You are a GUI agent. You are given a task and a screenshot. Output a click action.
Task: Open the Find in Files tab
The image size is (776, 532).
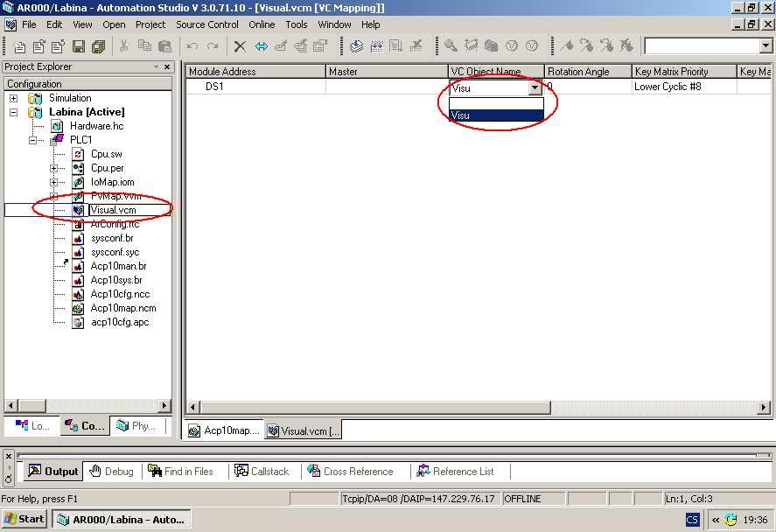180,471
